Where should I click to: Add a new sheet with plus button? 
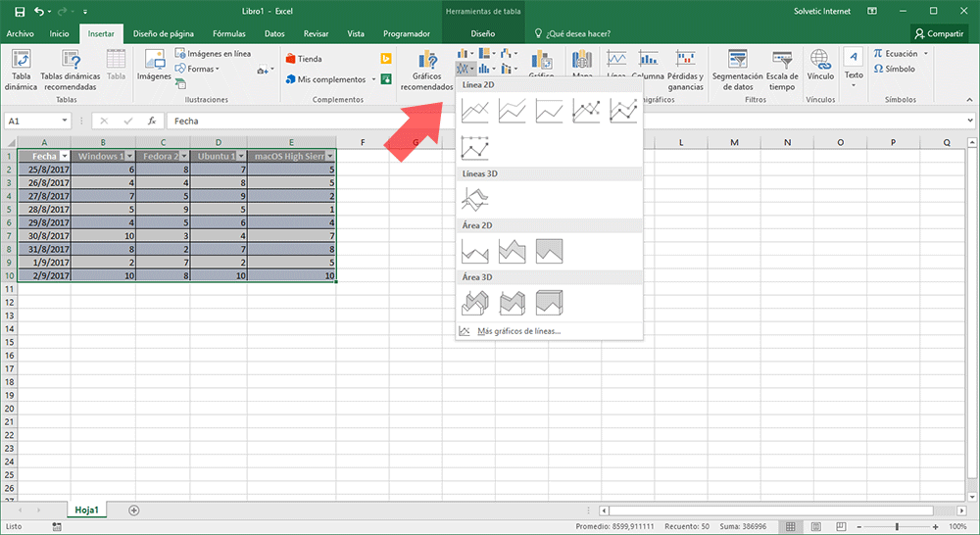[x=133, y=511]
